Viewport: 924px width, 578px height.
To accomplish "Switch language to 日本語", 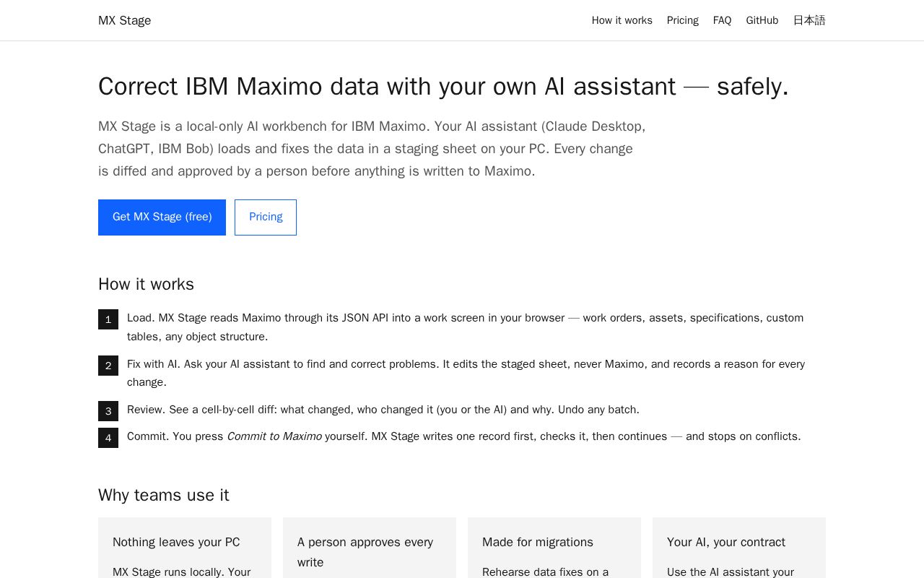I will (x=809, y=20).
